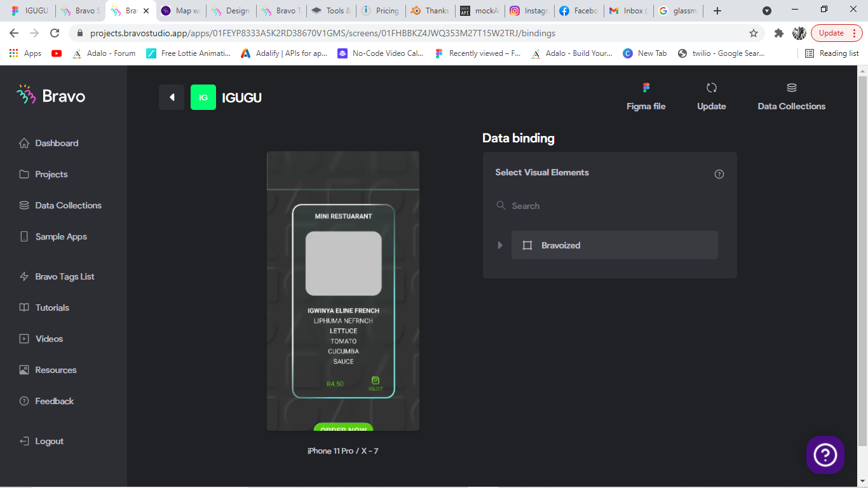
Task: Open Projects in the sidebar
Action: click(43, 174)
